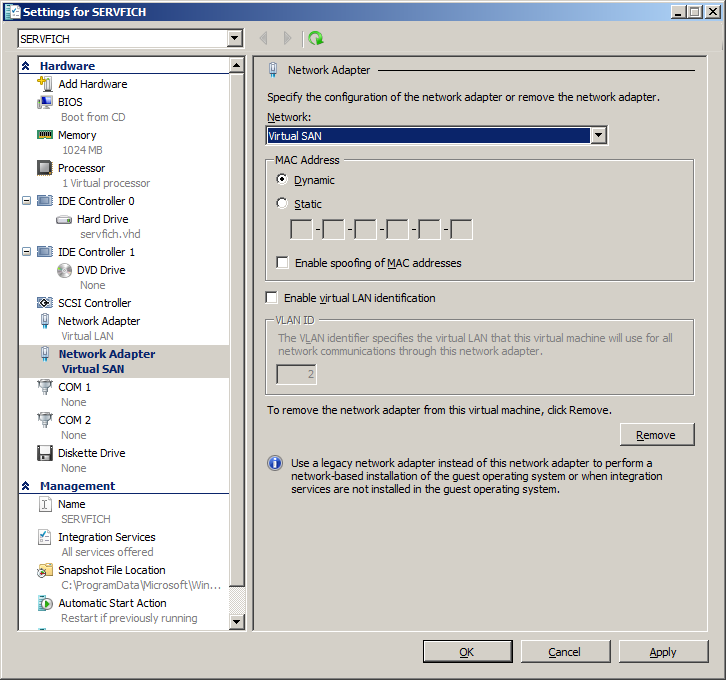
Task: Close the Settings for SERVFICH window
Action: [713, 12]
